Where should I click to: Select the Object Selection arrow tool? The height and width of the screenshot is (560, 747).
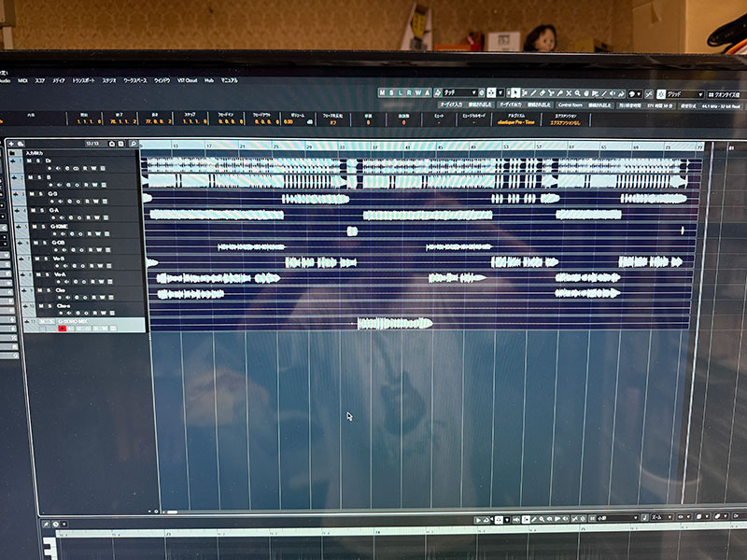pos(515,92)
